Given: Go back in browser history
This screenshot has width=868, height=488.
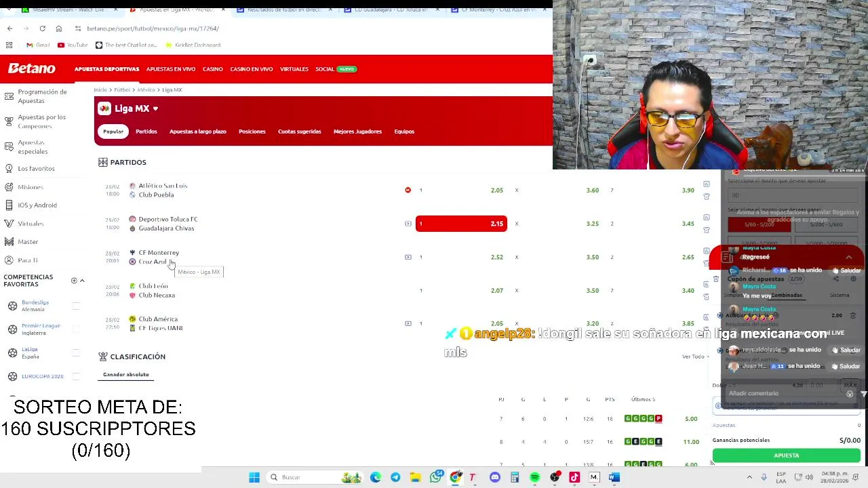Looking at the screenshot, I should 9,28.
